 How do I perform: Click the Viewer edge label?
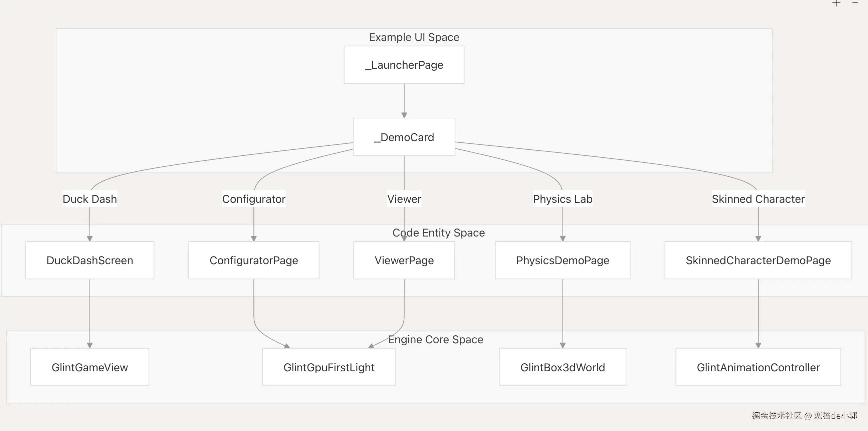pos(404,199)
